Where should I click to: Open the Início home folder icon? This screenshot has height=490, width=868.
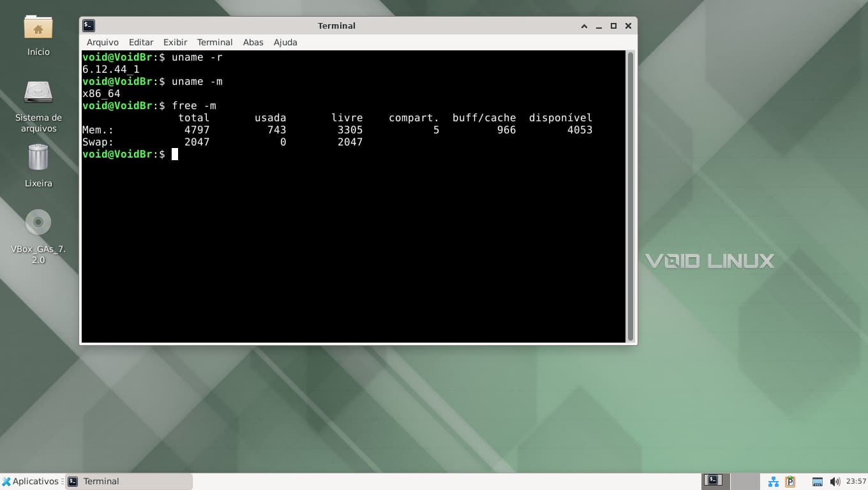click(x=38, y=27)
